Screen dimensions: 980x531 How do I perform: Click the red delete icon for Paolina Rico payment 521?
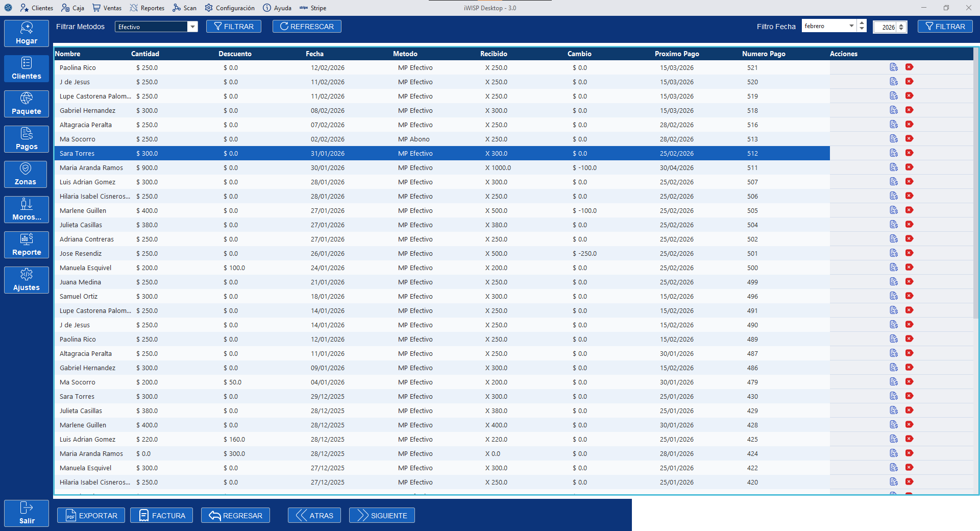coord(909,67)
